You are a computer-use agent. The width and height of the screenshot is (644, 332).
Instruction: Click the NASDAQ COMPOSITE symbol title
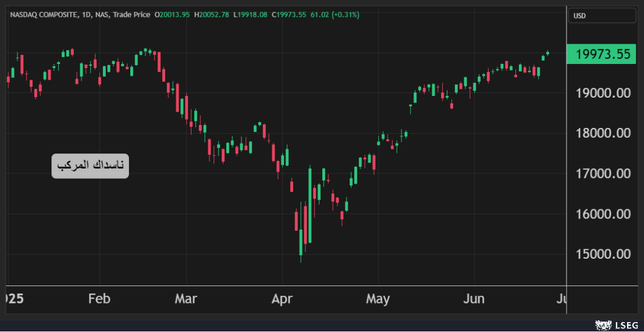coord(44,14)
